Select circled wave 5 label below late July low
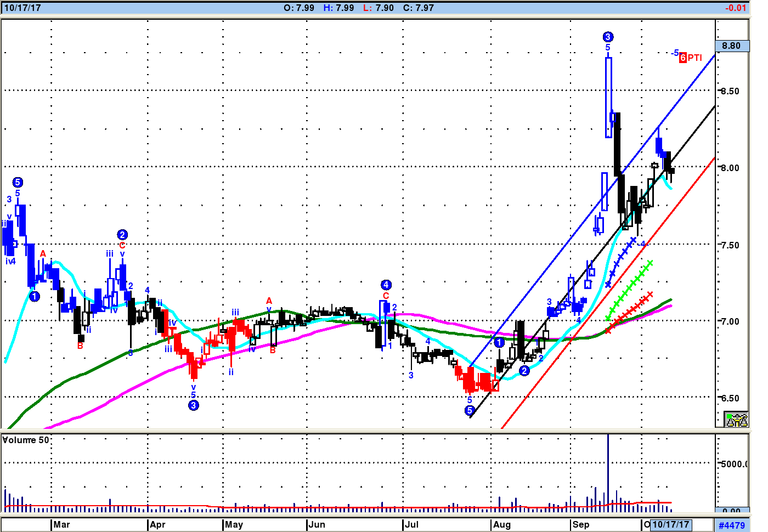 tap(470, 410)
